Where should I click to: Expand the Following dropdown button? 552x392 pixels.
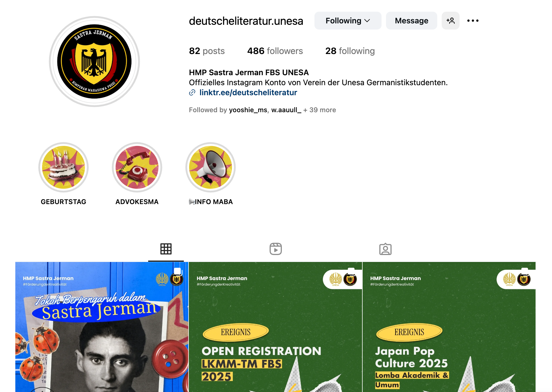348,21
